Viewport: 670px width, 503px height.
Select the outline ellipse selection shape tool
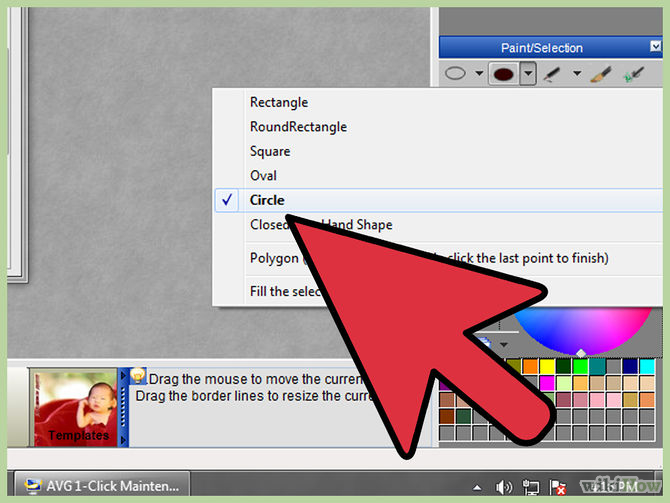coord(455,74)
